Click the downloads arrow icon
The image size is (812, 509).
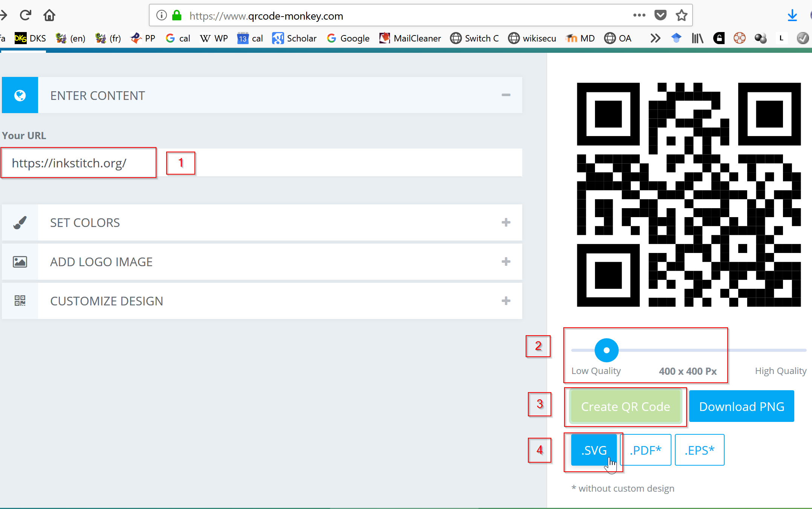point(792,15)
